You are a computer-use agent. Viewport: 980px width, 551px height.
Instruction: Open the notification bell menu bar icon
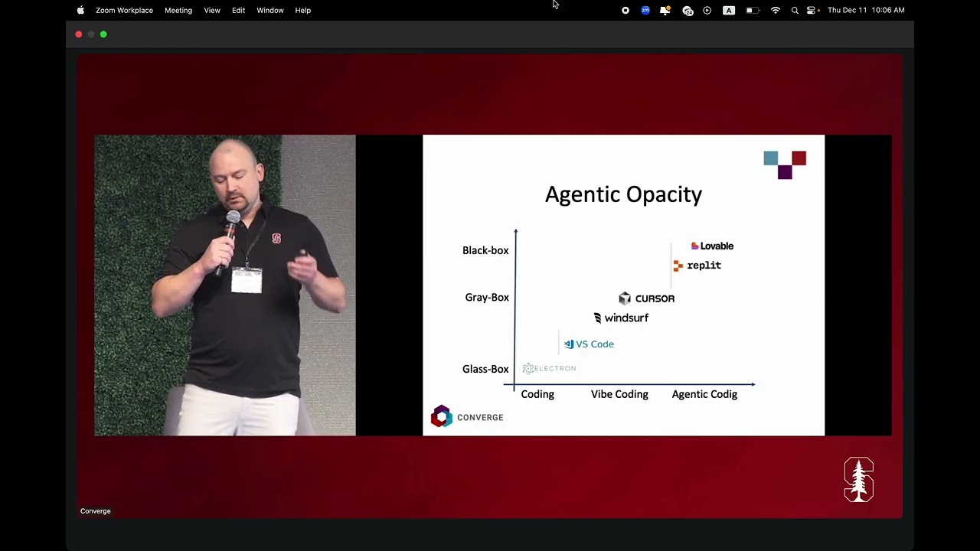coord(665,10)
